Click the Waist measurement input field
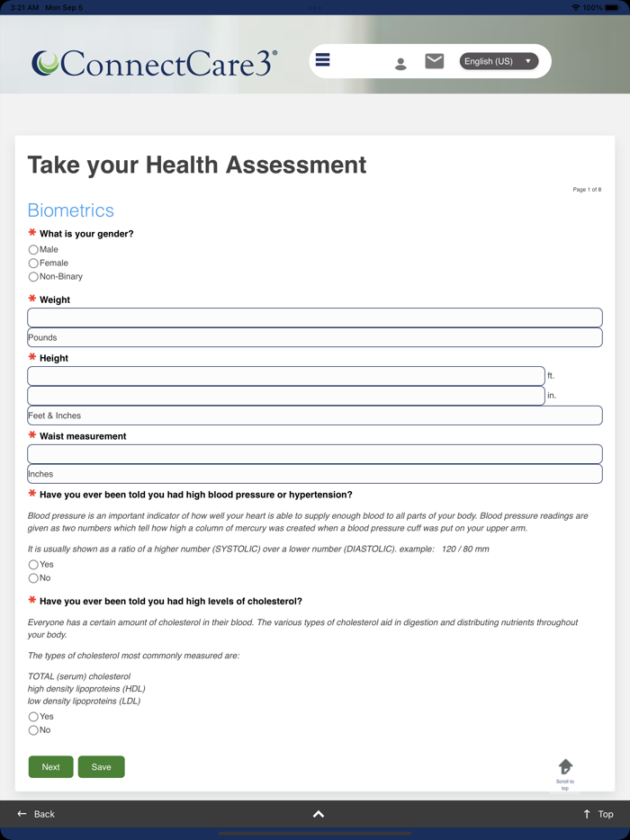This screenshot has height=840, width=630. (314, 453)
